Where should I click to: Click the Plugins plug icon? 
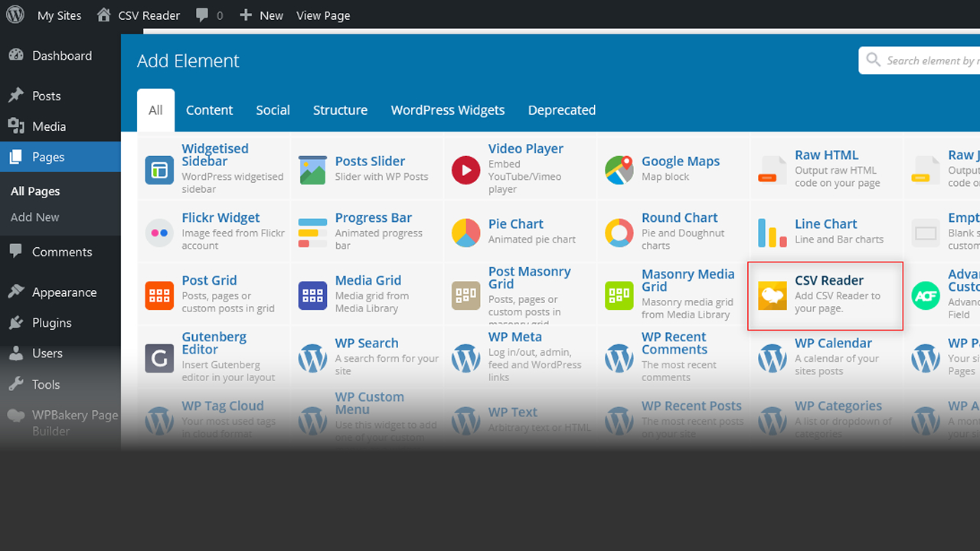click(16, 323)
